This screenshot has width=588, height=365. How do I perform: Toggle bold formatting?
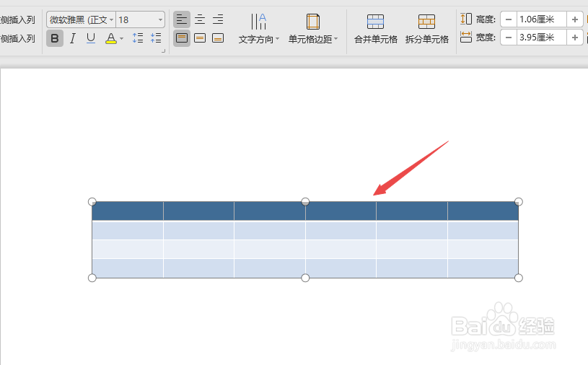click(x=55, y=38)
